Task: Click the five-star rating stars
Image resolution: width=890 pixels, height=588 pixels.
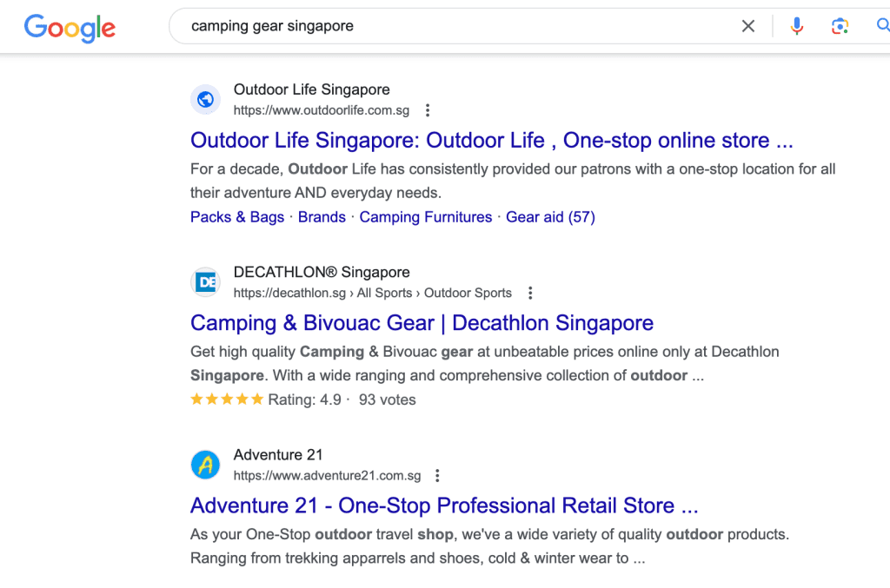Action: 227,400
